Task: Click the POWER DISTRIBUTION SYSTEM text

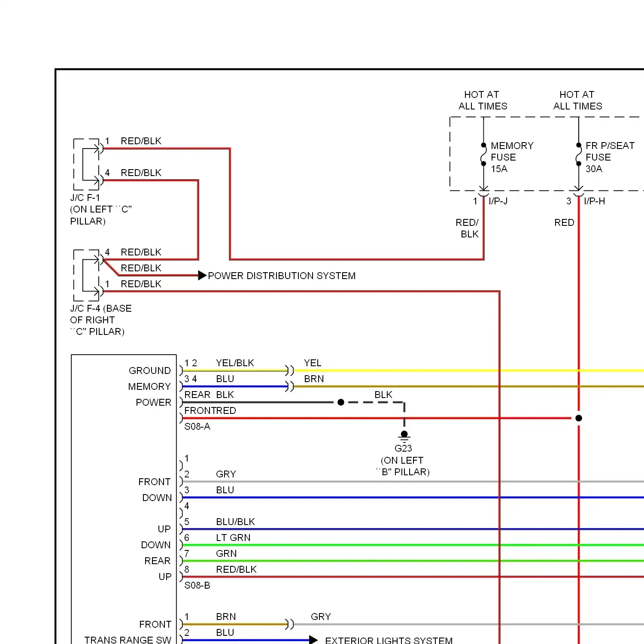Action: tap(282, 276)
